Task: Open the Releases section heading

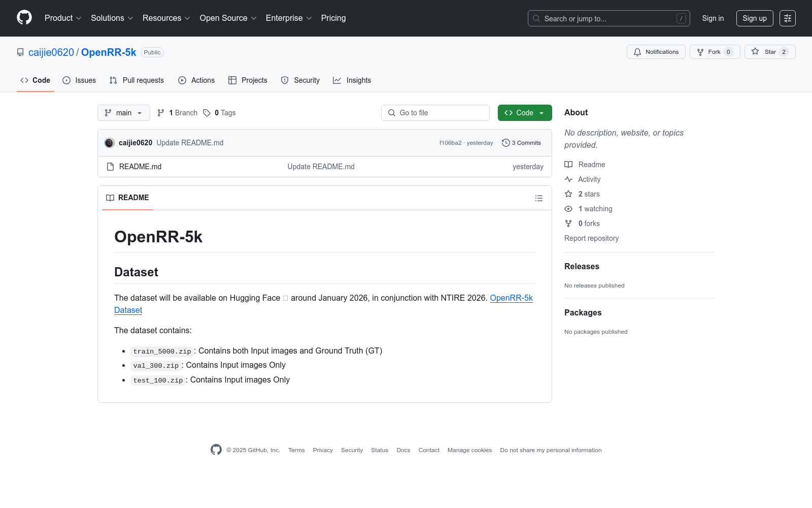Action: tap(582, 266)
